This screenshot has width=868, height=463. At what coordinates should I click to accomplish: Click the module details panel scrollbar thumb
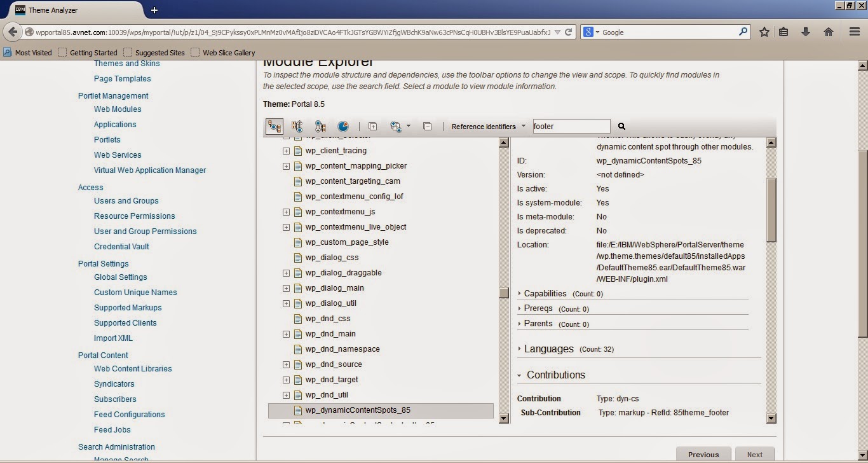771,210
